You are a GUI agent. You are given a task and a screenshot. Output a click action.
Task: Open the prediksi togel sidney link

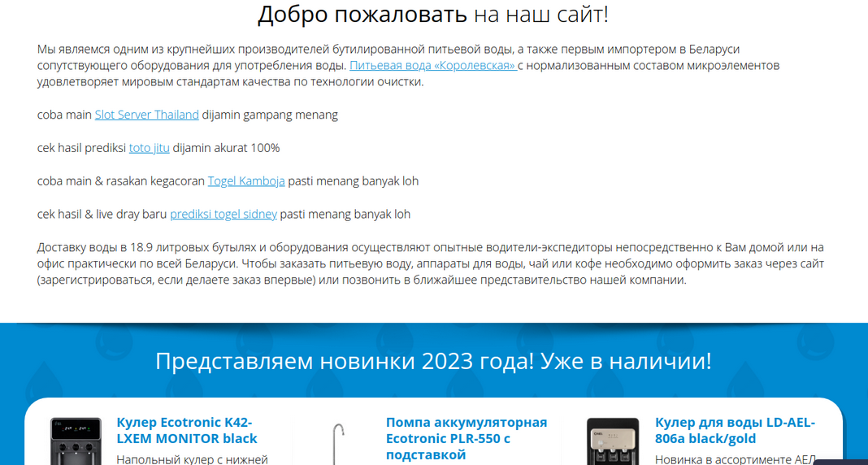224,215
